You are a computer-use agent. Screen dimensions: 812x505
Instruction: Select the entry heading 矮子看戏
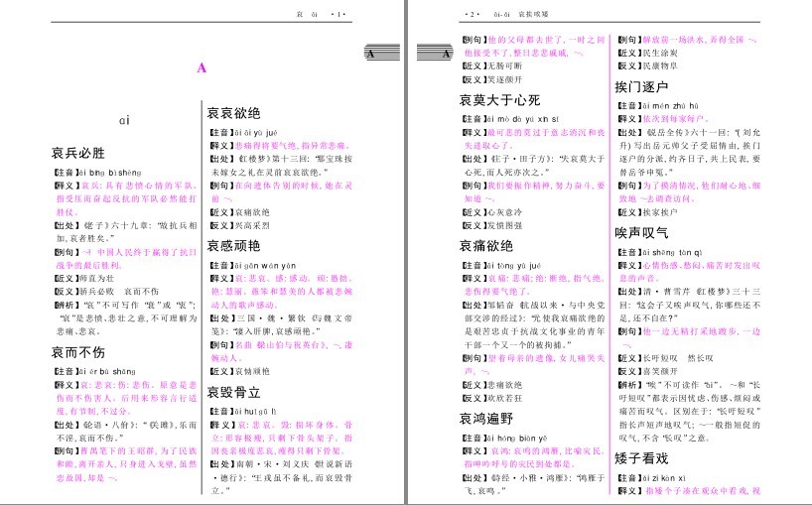tap(641, 458)
